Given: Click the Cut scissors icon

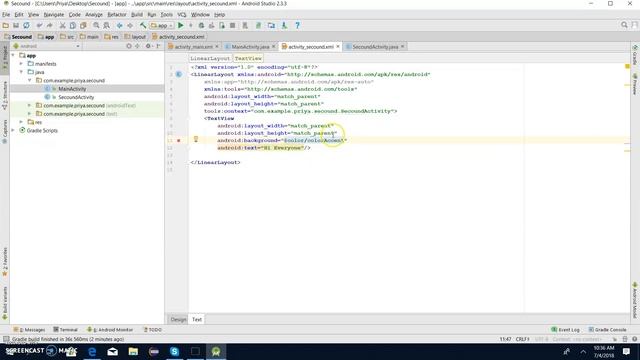Looking at the screenshot, I should point(62,25).
